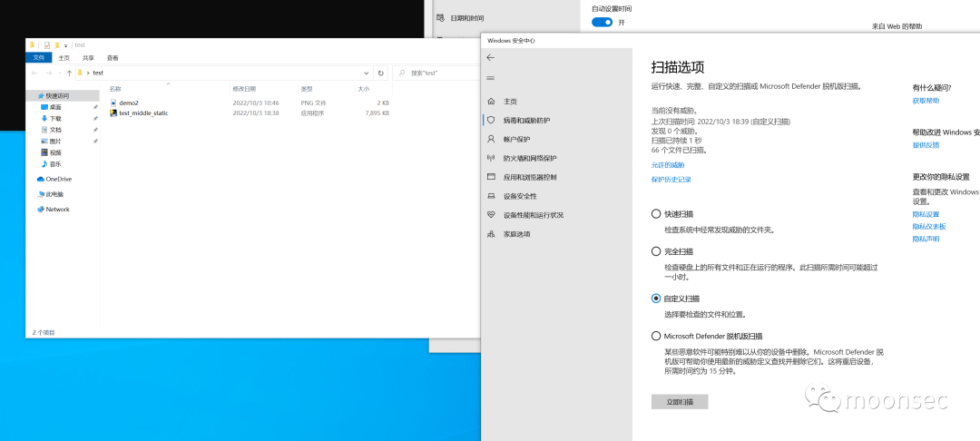Go up one folder level in Explorer
980x441 pixels.
(x=69, y=73)
